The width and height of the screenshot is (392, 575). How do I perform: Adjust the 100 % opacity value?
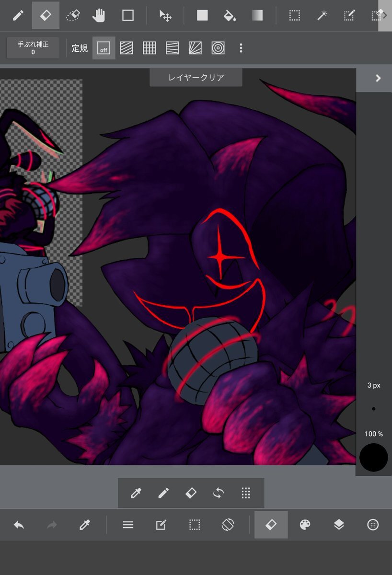point(374,434)
